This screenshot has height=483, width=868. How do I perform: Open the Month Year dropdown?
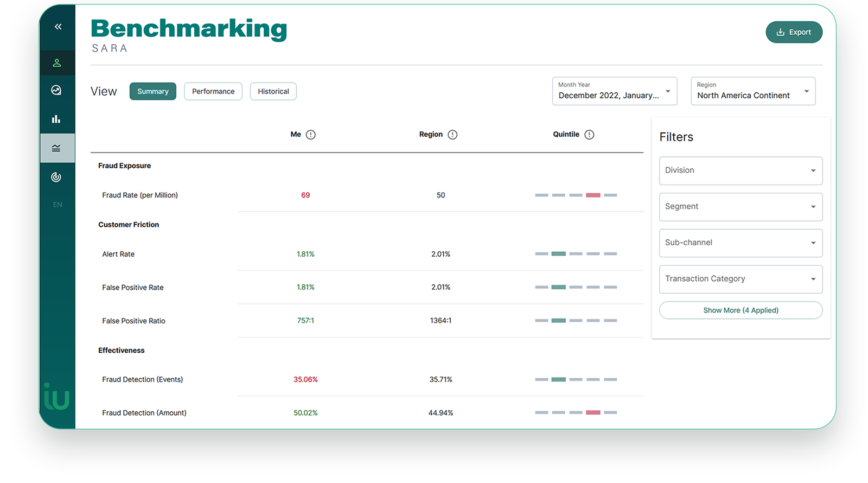(615, 91)
